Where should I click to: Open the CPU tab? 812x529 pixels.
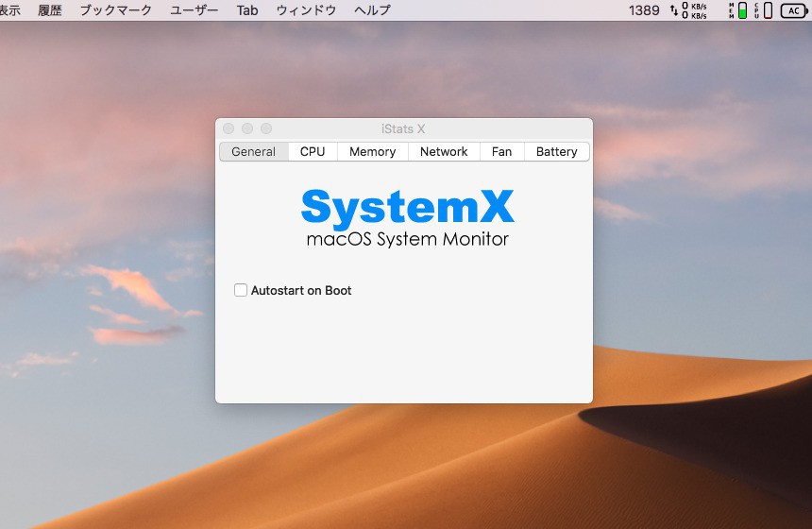313,152
